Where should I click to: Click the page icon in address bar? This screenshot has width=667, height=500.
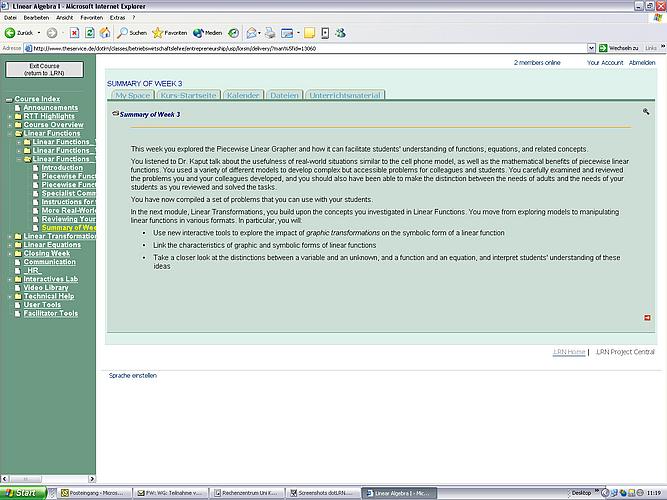click(29, 48)
